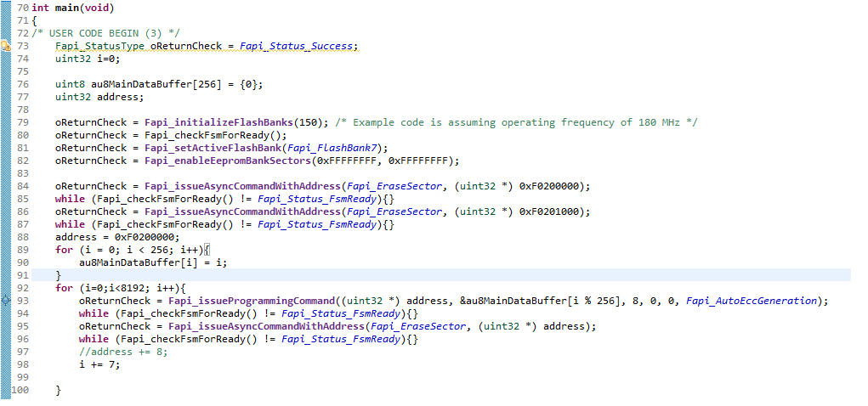
Task: Click 'Fapi_checkFsmForReady();' on line 80
Action: pyautogui.click(x=216, y=135)
